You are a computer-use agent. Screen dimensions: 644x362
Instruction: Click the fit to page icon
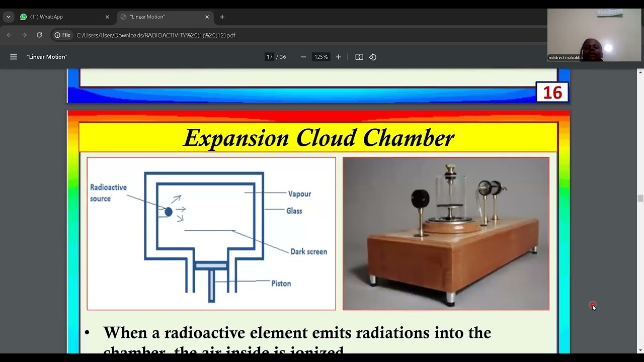[x=359, y=57]
